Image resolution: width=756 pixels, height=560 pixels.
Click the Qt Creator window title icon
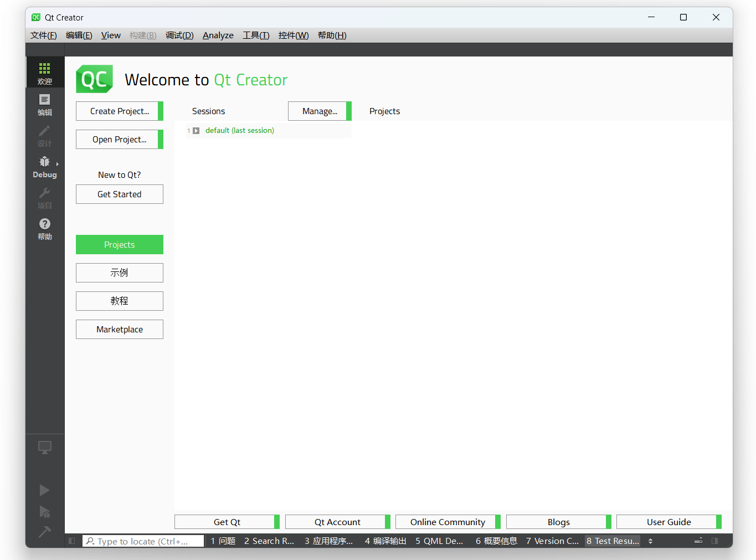[36, 17]
